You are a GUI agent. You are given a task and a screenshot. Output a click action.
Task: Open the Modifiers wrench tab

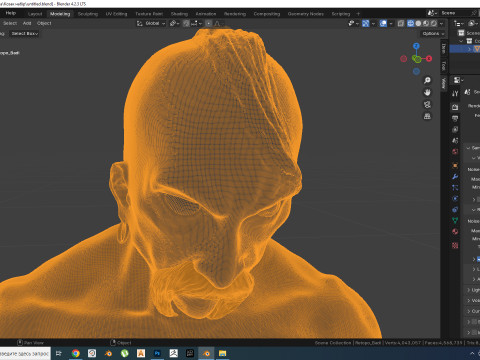click(455, 177)
